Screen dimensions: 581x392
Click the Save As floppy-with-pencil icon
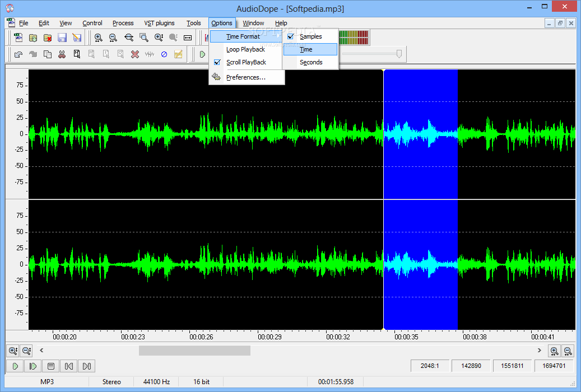(x=77, y=38)
